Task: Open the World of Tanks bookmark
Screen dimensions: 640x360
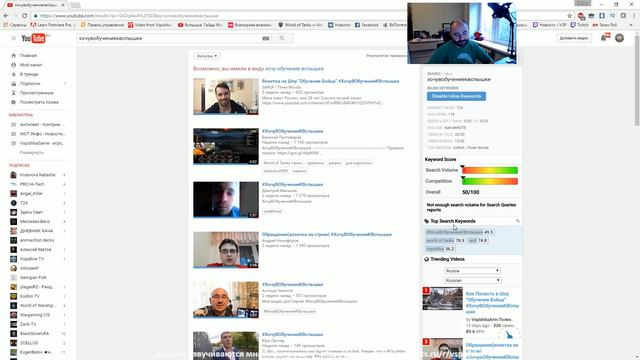Action: 300,25
